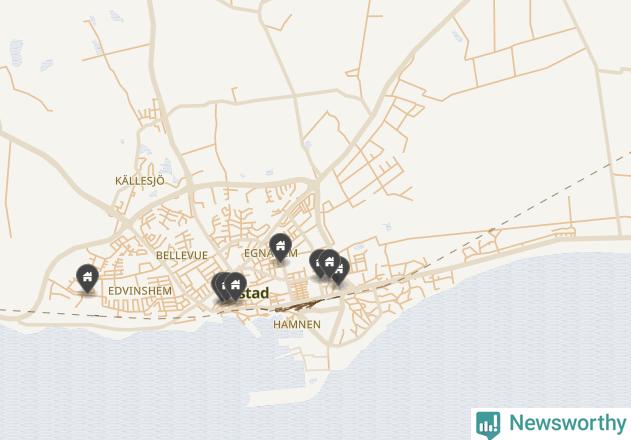The width and height of the screenshot is (631, 440).
Task: Click the front house pin beside the Ystad label
Action: [x=235, y=286]
